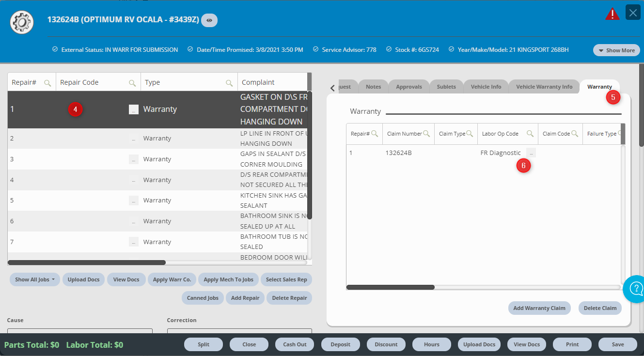Screen dimensions: 644x356
Task: Click View Docs in bottom bar
Action: 527,344
